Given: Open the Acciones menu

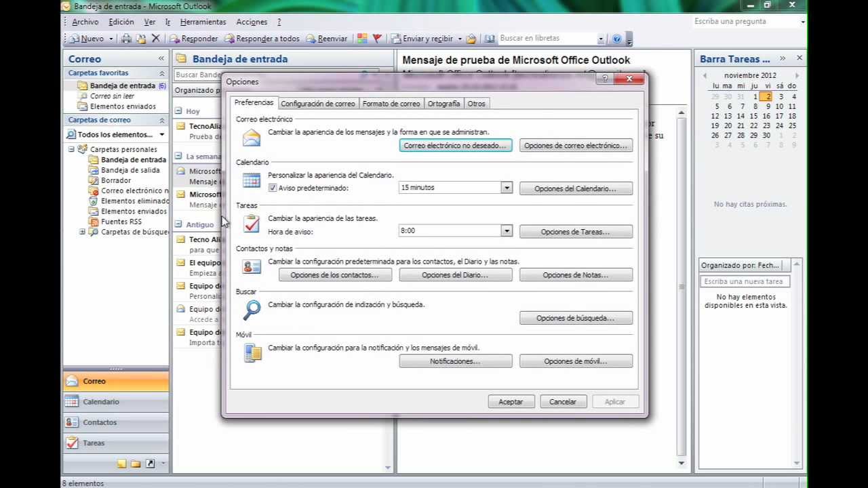Looking at the screenshot, I should point(252,22).
